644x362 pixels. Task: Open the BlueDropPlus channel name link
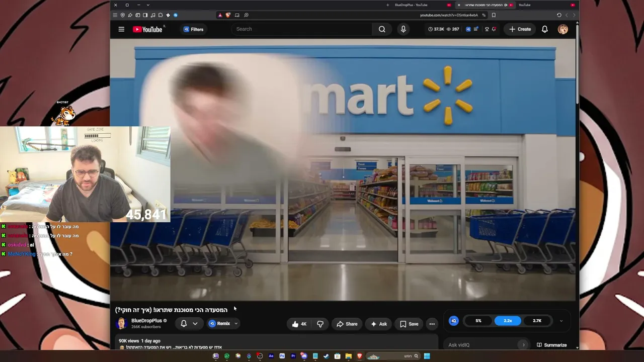tap(146, 321)
